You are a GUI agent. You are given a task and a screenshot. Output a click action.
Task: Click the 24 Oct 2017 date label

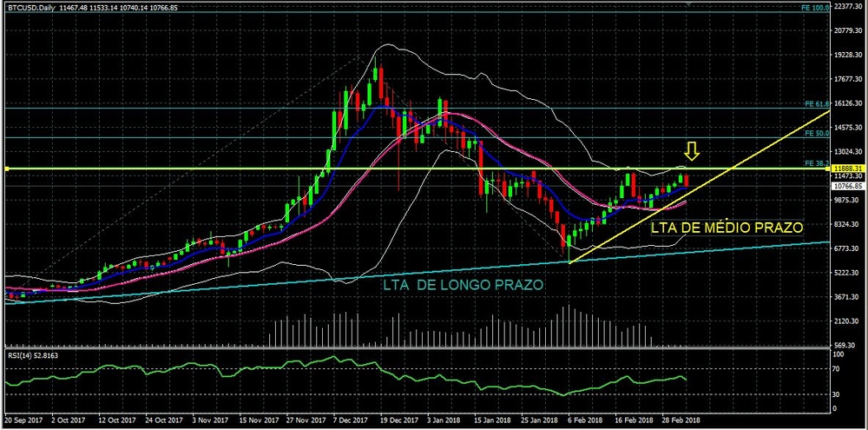[166, 420]
